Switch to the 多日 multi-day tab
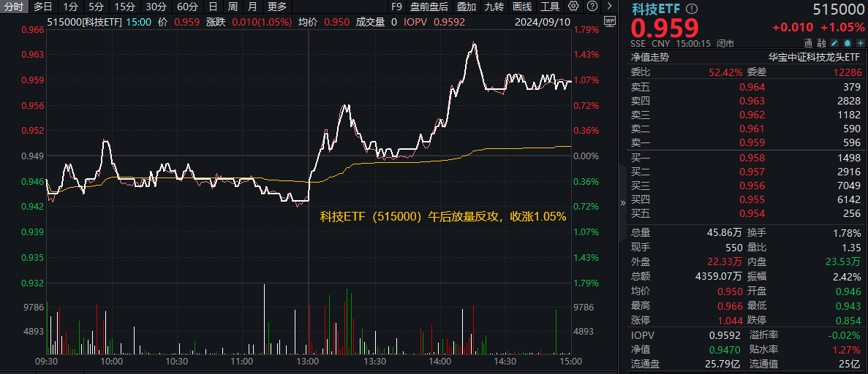Viewport: 868px width, 374px height. tap(42, 7)
